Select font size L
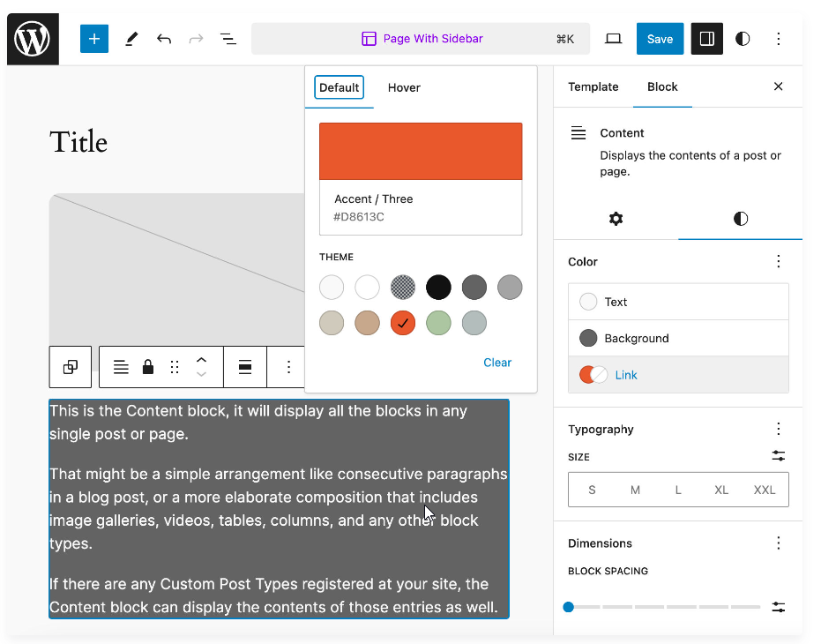The height and width of the screenshot is (644, 821). [678, 490]
